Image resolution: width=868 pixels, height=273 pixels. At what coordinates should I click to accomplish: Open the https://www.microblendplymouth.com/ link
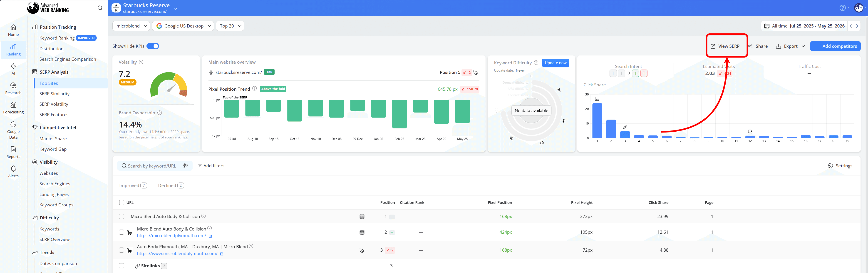[x=177, y=253]
